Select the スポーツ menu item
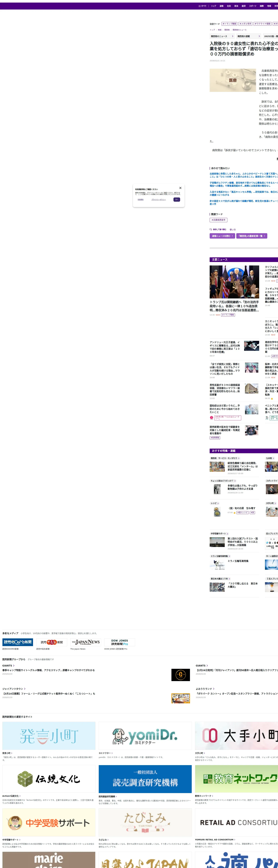 click(x=252, y=6)
